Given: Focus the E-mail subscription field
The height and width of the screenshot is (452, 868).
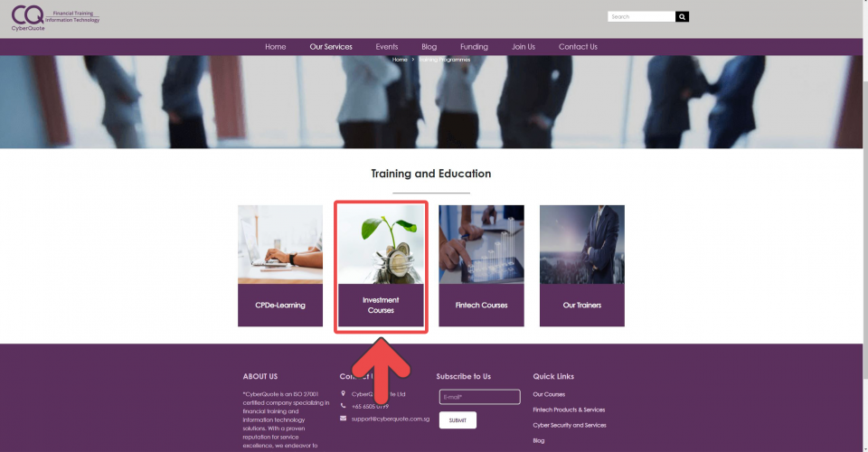Looking at the screenshot, I should pos(480,397).
